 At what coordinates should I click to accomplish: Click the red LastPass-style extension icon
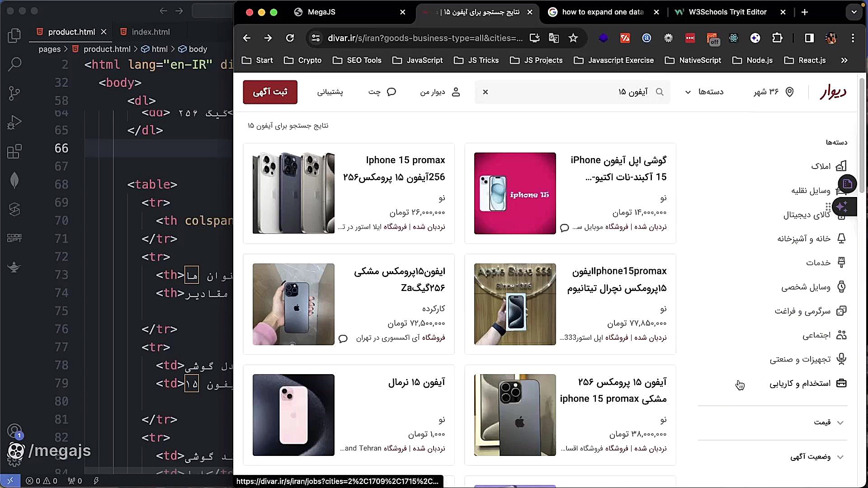pos(690,38)
